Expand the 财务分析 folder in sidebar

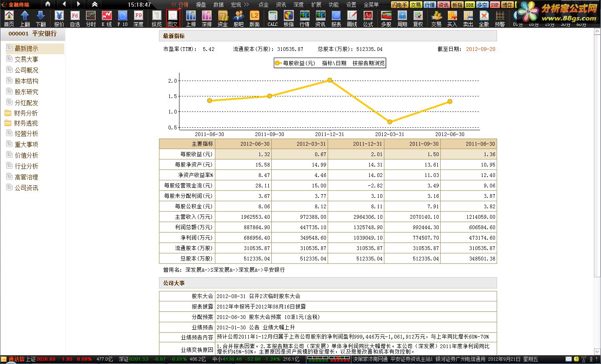[x=21, y=113]
